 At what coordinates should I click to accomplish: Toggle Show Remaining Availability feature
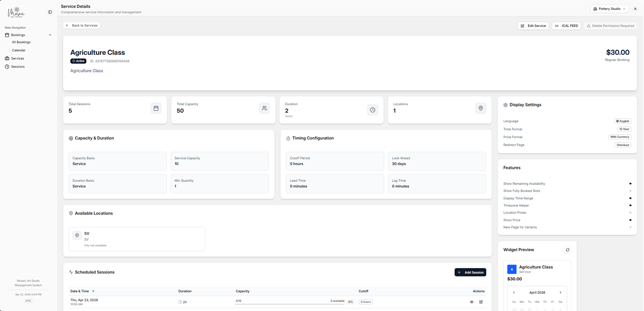point(630,184)
